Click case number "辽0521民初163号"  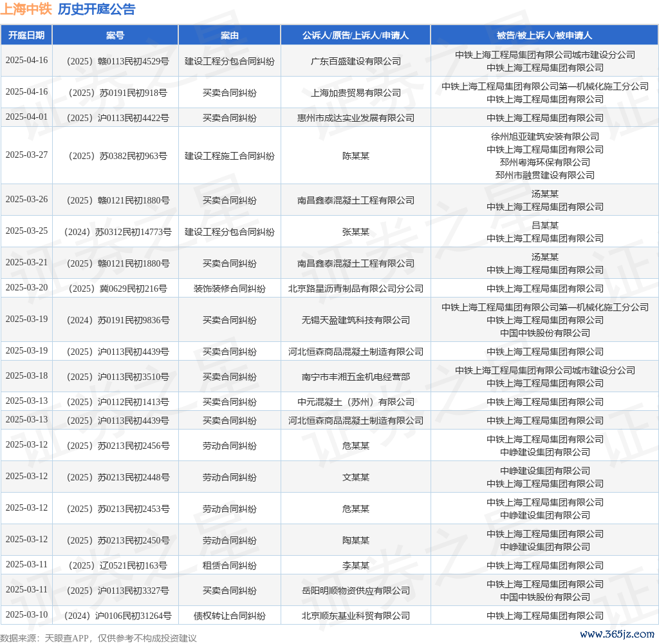click(118, 566)
